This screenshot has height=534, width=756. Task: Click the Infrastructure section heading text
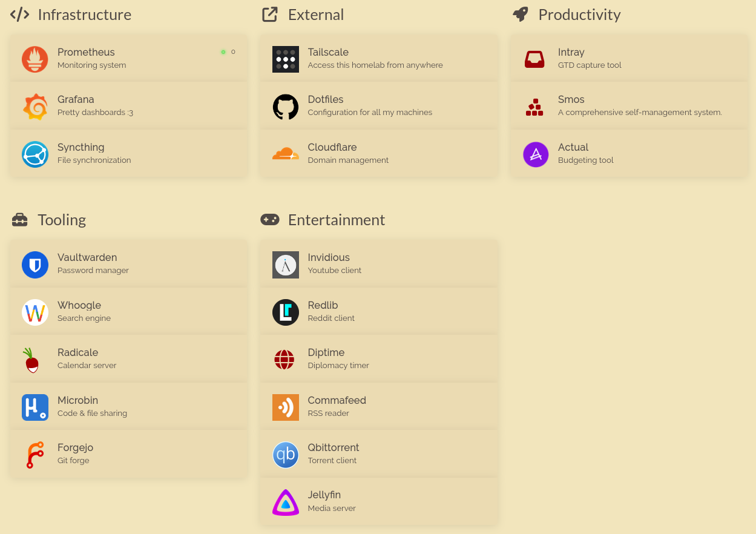point(85,15)
